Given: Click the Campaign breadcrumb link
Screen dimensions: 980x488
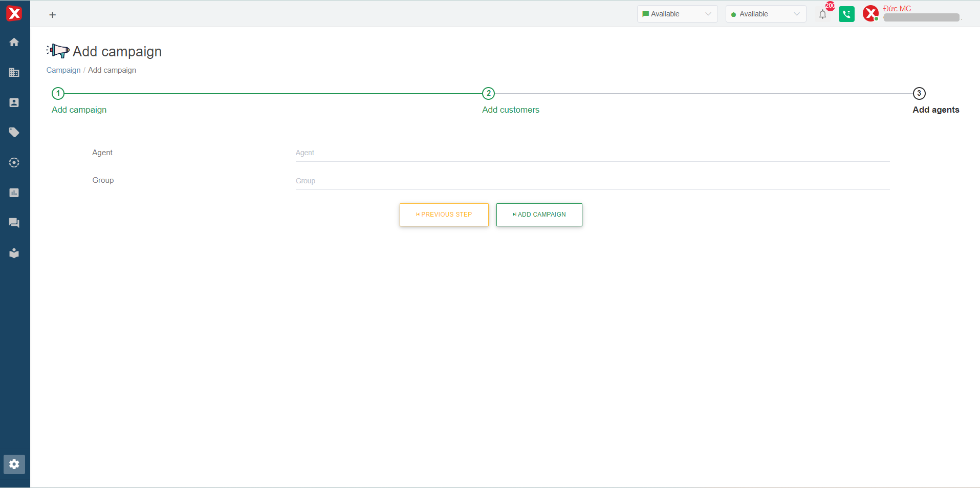Looking at the screenshot, I should (63, 70).
